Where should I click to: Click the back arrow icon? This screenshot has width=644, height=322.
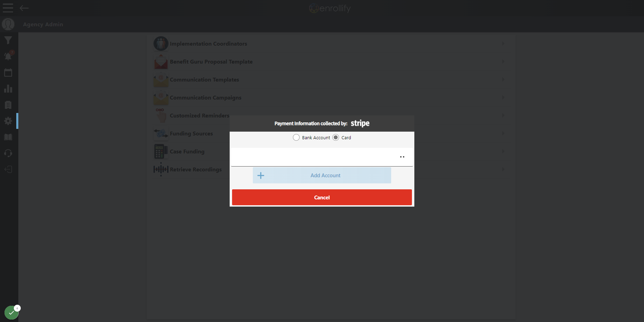click(x=24, y=8)
